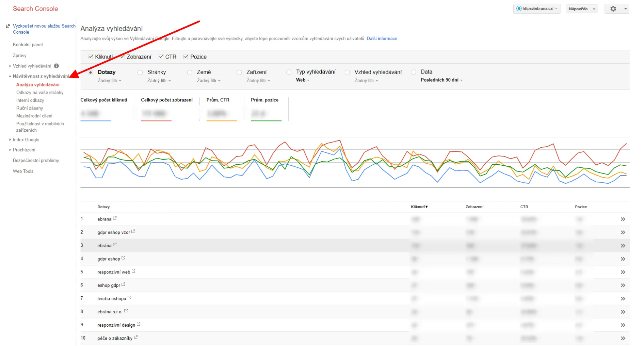The image size is (644, 346).
Task: Open external link icon next to eshop gdpr
Action: (x=123, y=284)
